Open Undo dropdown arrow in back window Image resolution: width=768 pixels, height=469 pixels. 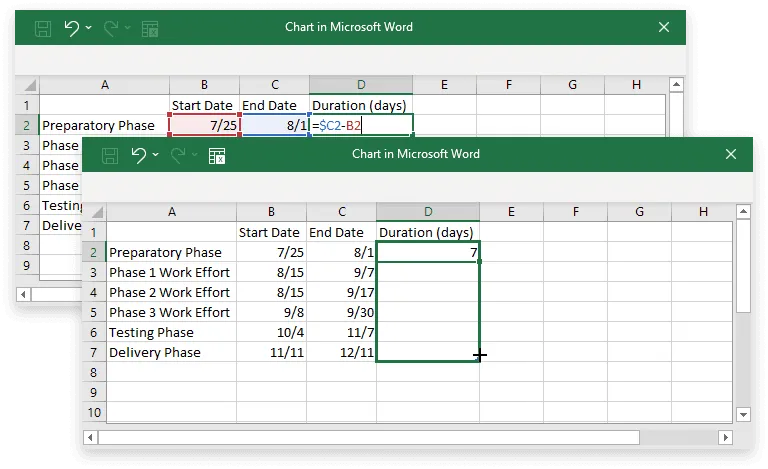coord(89,27)
